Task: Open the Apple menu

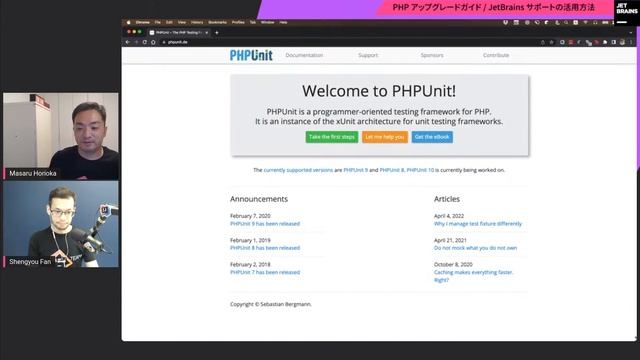Action: tap(129, 22)
